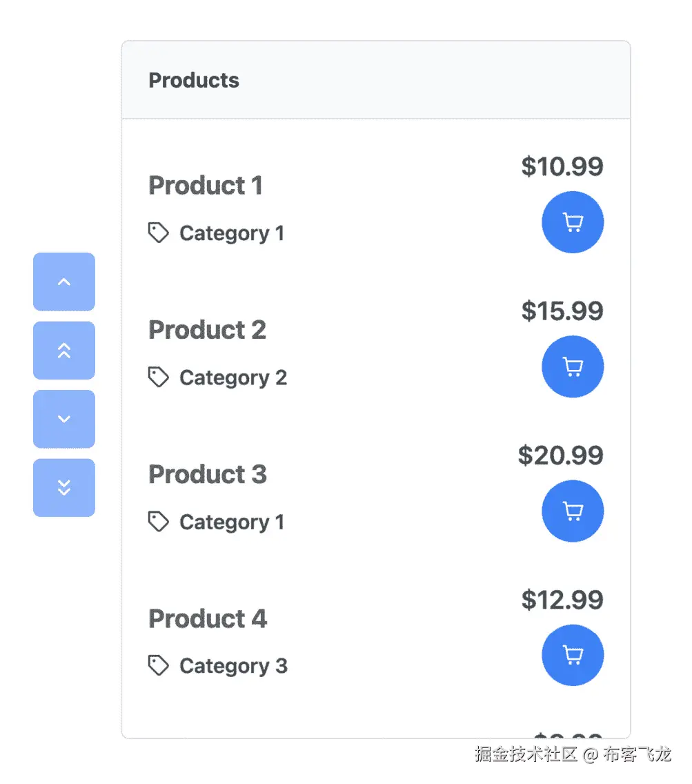
Task: Click the Category 2 label text
Action: 233,378
